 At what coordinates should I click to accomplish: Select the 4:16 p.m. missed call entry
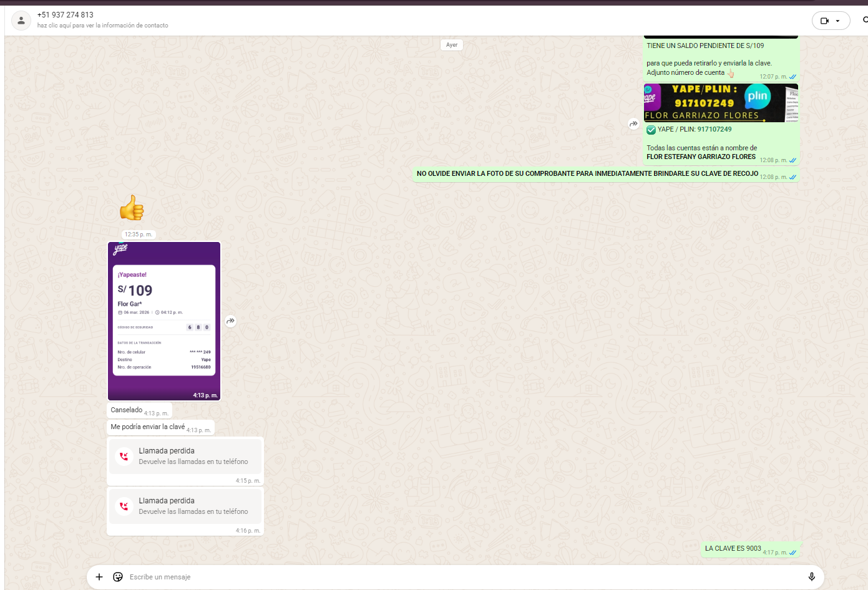click(x=185, y=506)
